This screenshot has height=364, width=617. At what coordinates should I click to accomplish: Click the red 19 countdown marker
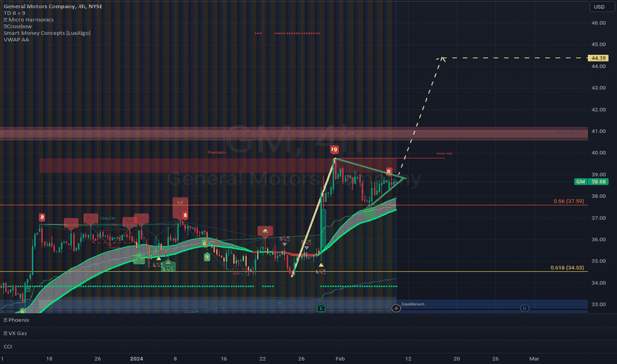(x=334, y=150)
